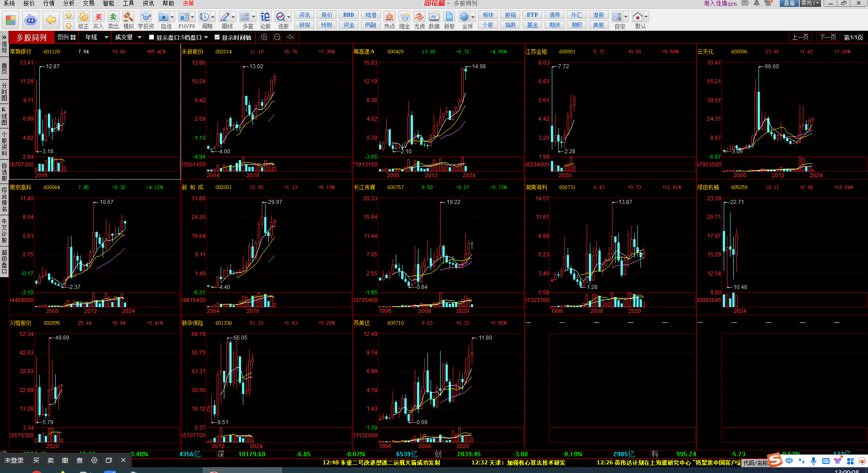Click the zoom in magnifier icon
Screen dimensions: 868x473
coord(264,38)
